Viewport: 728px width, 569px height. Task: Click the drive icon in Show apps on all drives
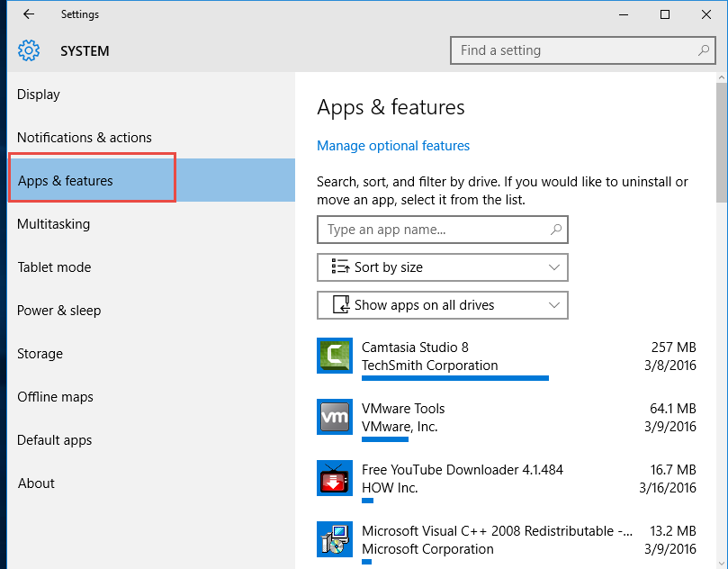(x=341, y=305)
